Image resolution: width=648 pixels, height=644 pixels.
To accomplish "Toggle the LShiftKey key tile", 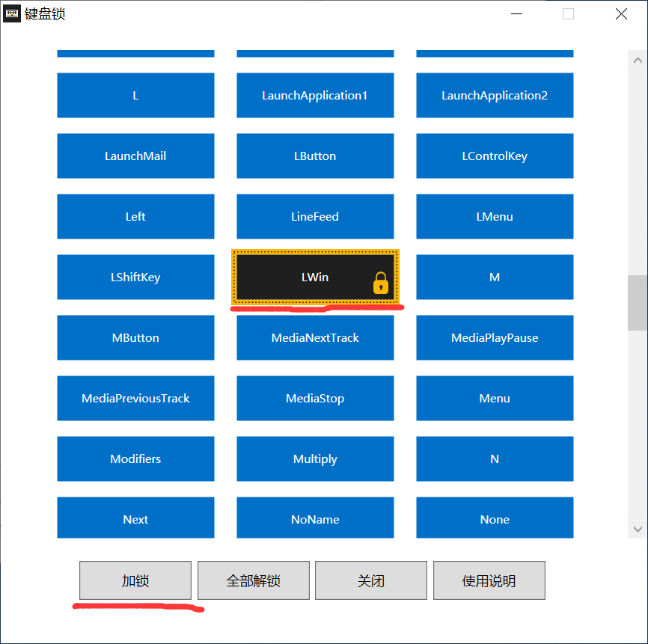I will click(135, 277).
